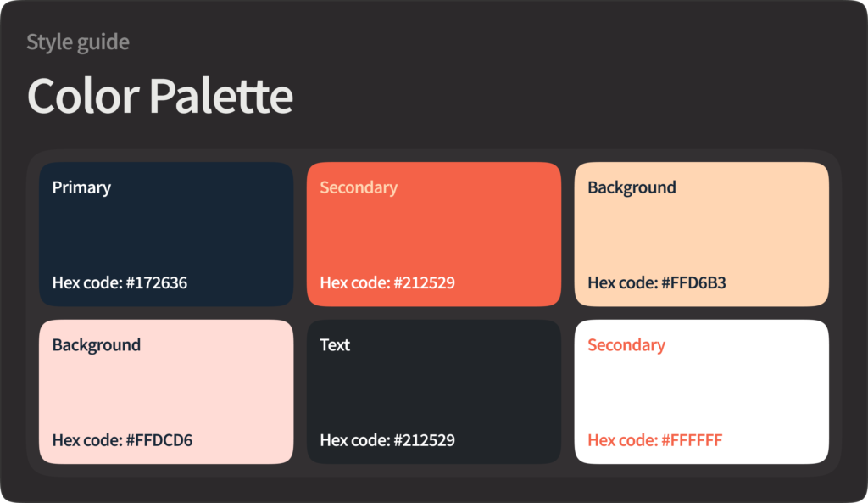Click the orange "Secondary" label on white card

tap(626, 345)
